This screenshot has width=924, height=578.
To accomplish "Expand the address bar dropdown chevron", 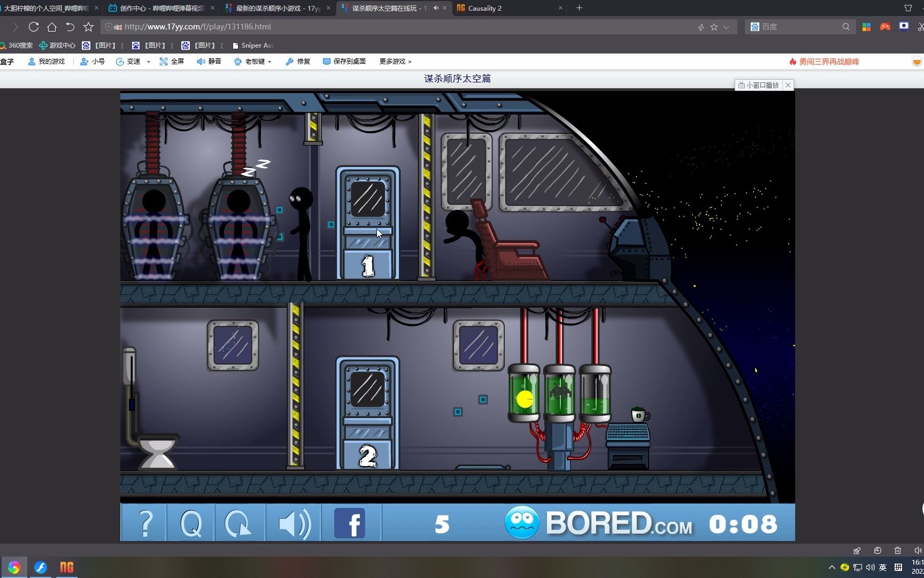I will tap(726, 27).
